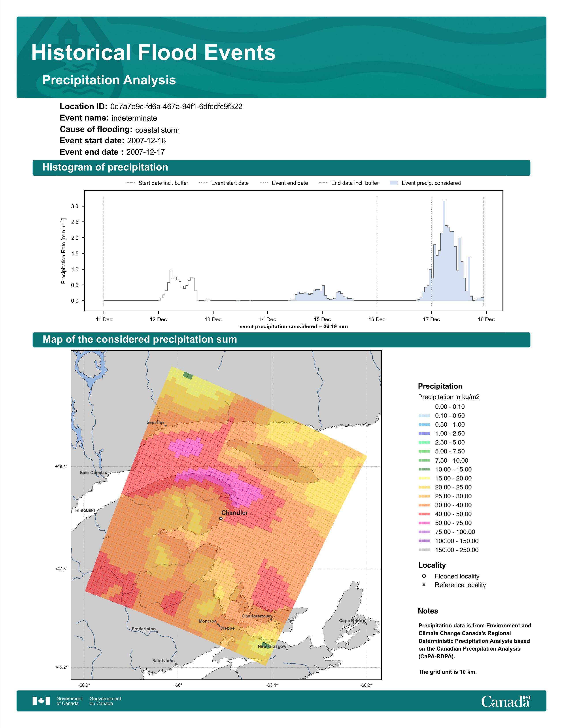
Task: Click the 'Precipitation in kg/m2' legend subtitle
Action: (x=449, y=397)
